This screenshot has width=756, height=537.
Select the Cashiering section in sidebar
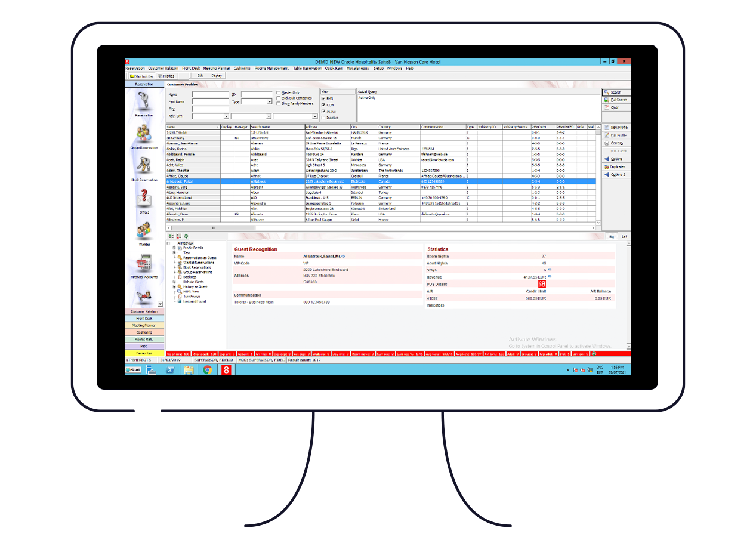pyautogui.click(x=144, y=332)
